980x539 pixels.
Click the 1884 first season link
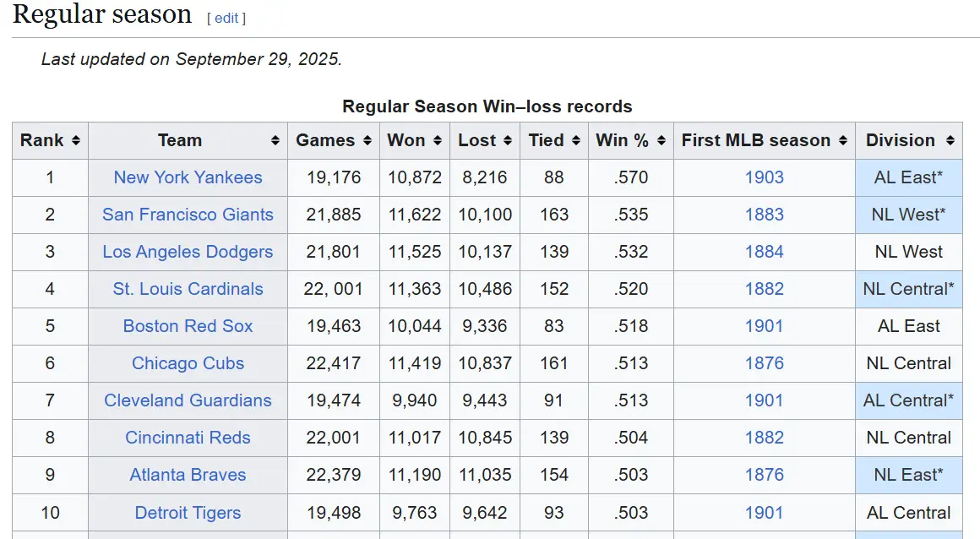[764, 252]
